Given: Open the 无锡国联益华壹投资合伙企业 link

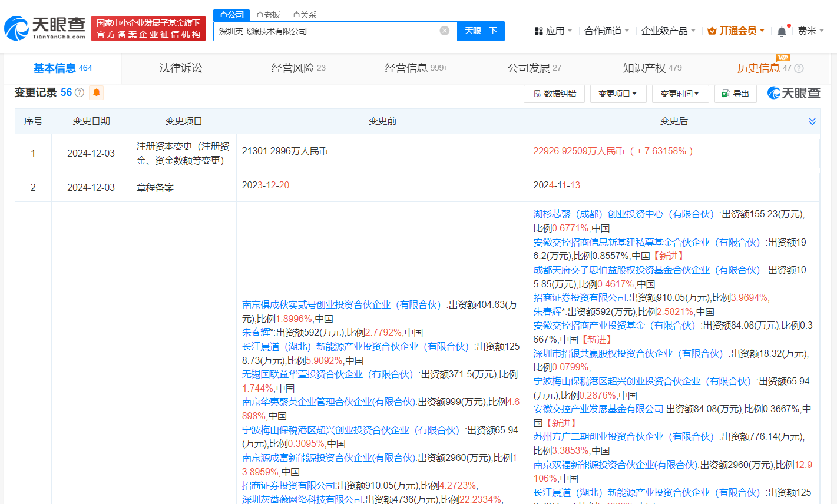Looking at the screenshot, I should tap(328, 374).
